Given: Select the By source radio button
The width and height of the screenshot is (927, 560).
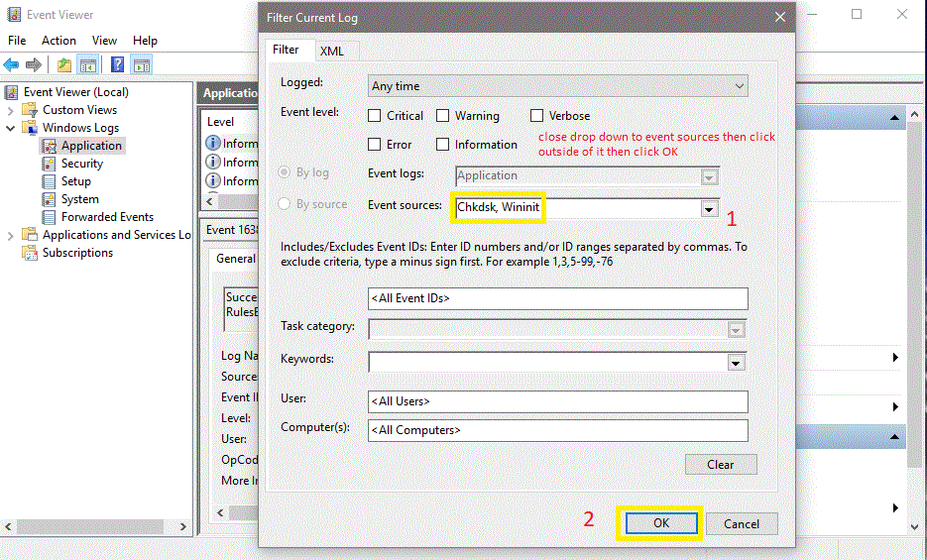Looking at the screenshot, I should (285, 204).
